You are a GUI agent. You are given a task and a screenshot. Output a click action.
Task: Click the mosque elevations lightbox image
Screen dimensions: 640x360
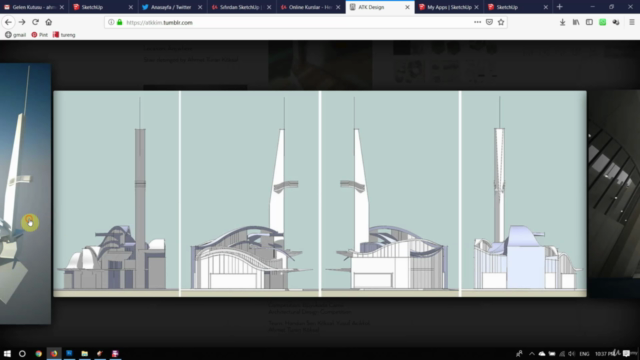(x=320, y=193)
